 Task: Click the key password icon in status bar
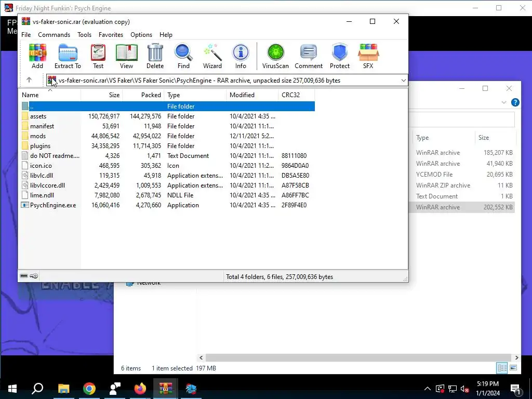coord(34,276)
